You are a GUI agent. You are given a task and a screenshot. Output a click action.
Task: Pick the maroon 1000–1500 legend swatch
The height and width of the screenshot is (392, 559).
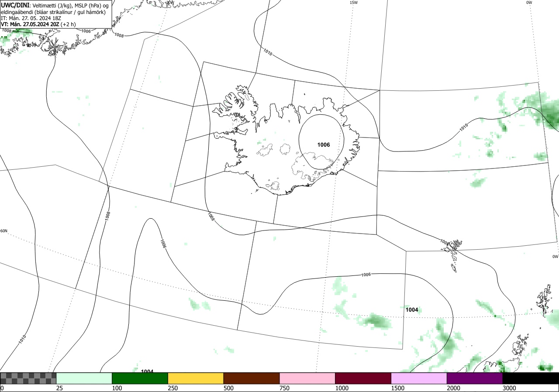click(x=363, y=378)
